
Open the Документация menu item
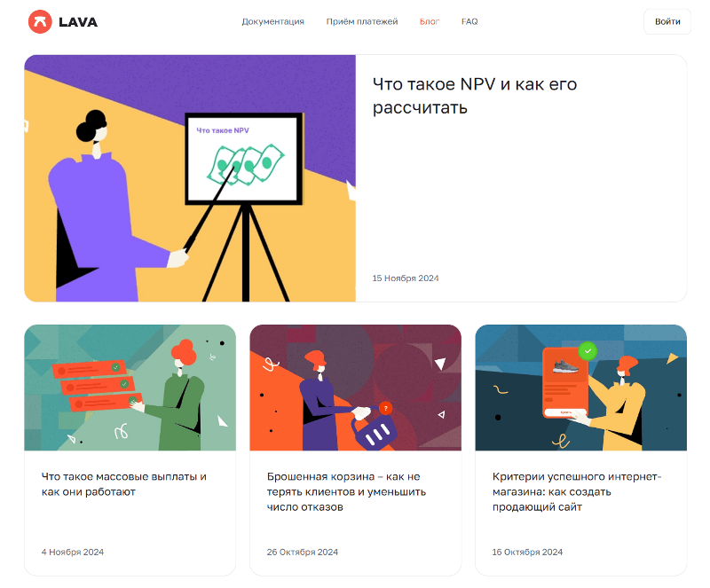(272, 21)
